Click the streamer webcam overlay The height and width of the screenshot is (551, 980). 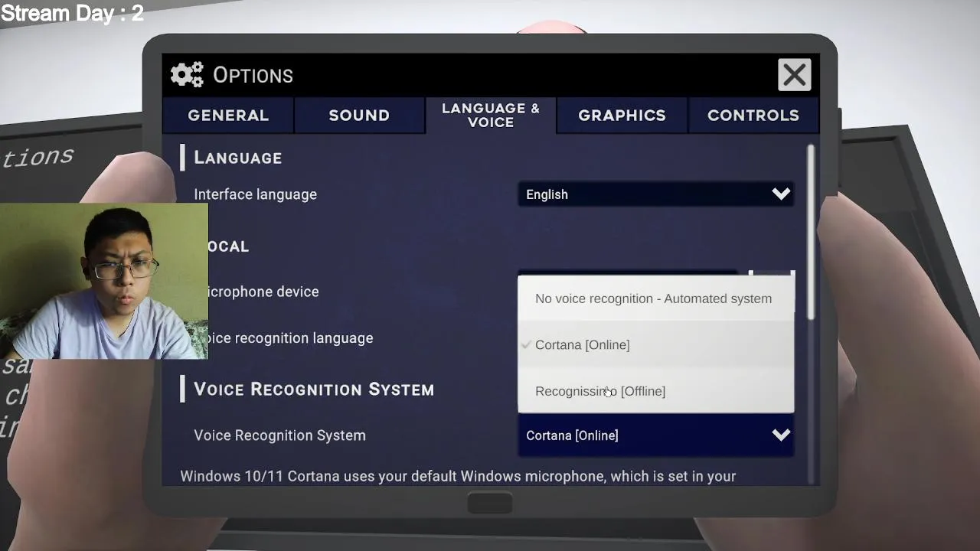pos(104,281)
